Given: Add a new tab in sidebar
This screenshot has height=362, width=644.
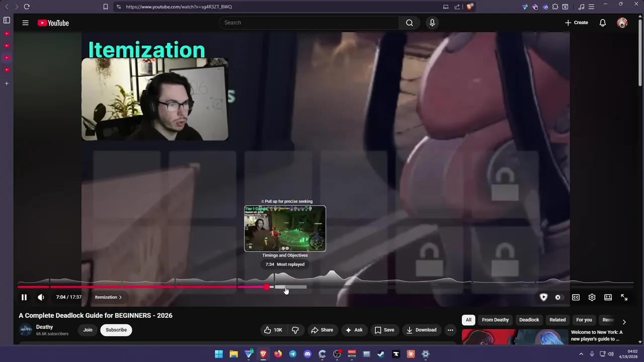Looking at the screenshot, I should [x=7, y=83].
